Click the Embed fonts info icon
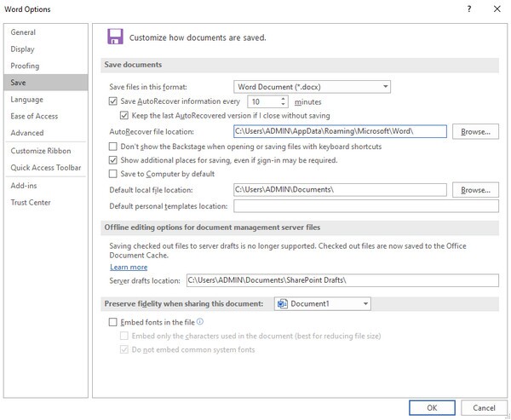 [200, 322]
